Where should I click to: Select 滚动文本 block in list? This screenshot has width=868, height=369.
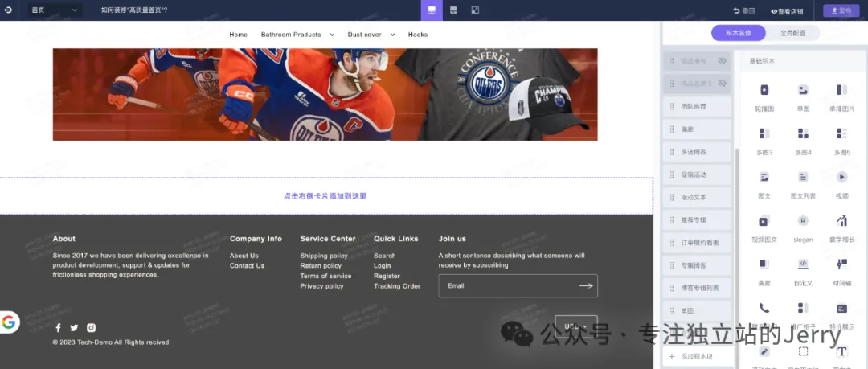(x=697, y=197)
